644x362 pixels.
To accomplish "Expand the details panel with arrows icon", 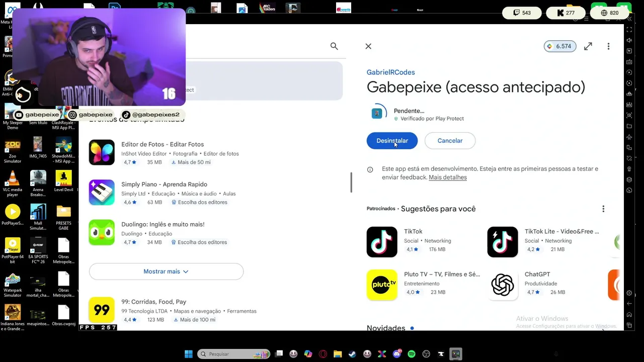I will pos(588,46).
